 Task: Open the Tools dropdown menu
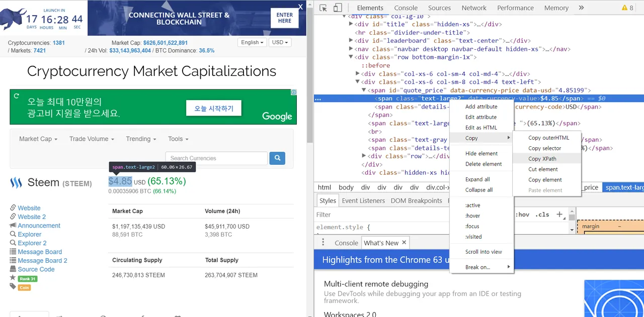coord(178,139)
